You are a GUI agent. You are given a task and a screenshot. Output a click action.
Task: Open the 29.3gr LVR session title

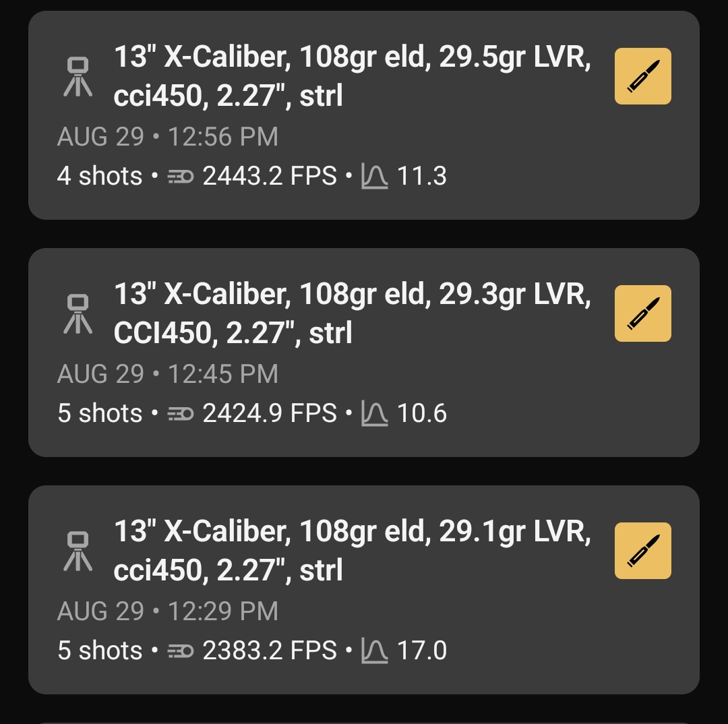click(352, 313)
